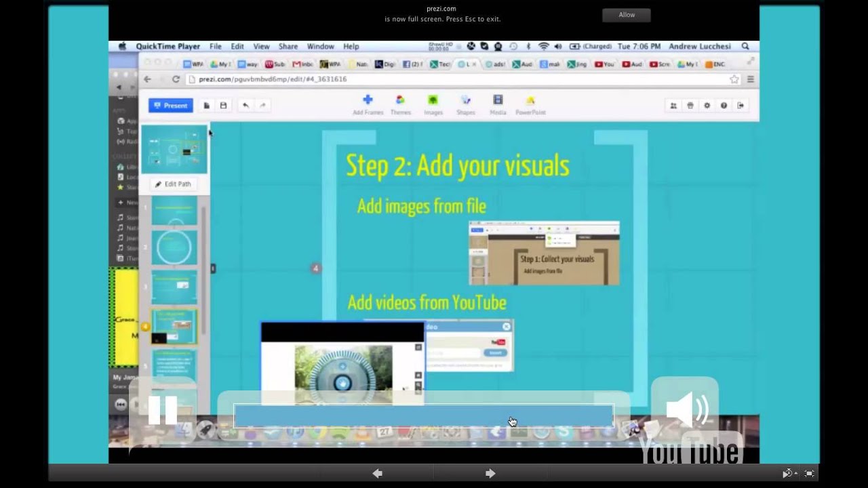The width and height of the screenshot is (868, 488).
Task: Click the Bluetooth menu bar icon
Action: pos(528,47)
